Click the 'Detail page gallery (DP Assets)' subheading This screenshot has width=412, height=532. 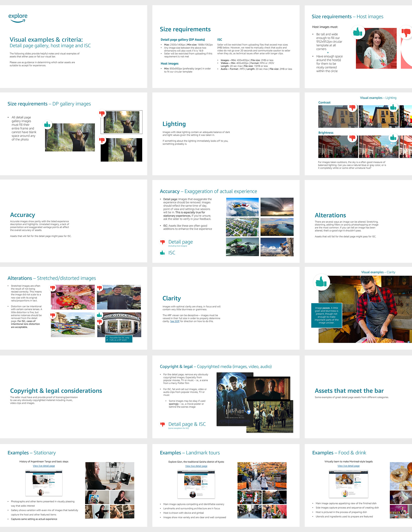(183, 39)
